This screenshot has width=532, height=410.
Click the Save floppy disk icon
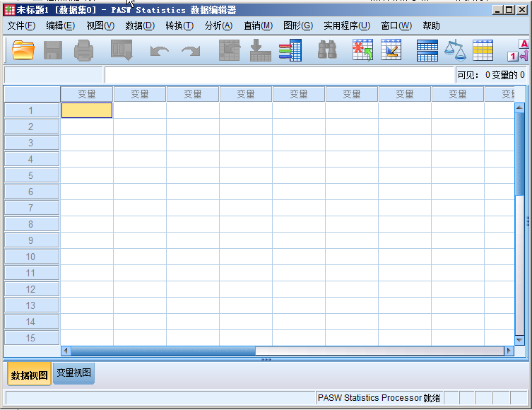(x=53, y=50)
